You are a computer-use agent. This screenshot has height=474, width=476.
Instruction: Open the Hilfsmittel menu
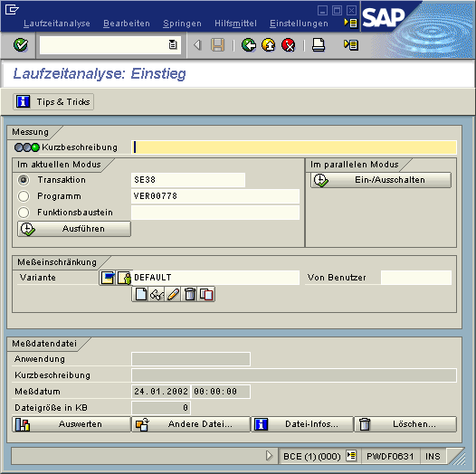click(235, 24)
